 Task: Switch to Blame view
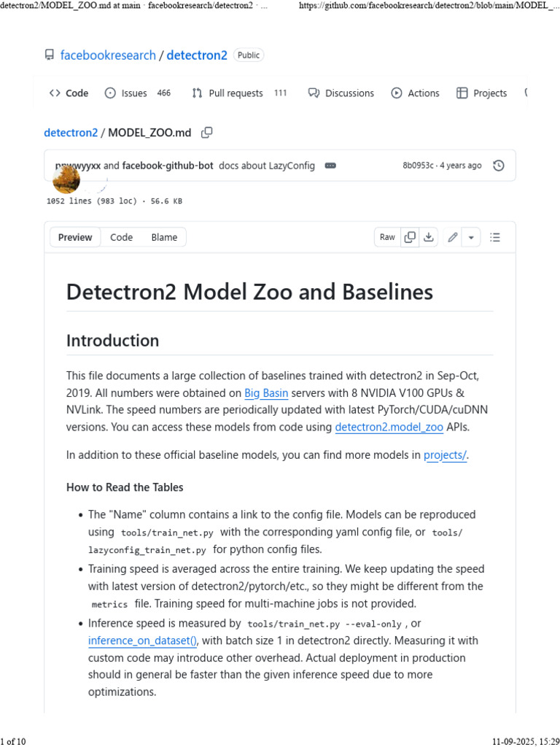164,237
